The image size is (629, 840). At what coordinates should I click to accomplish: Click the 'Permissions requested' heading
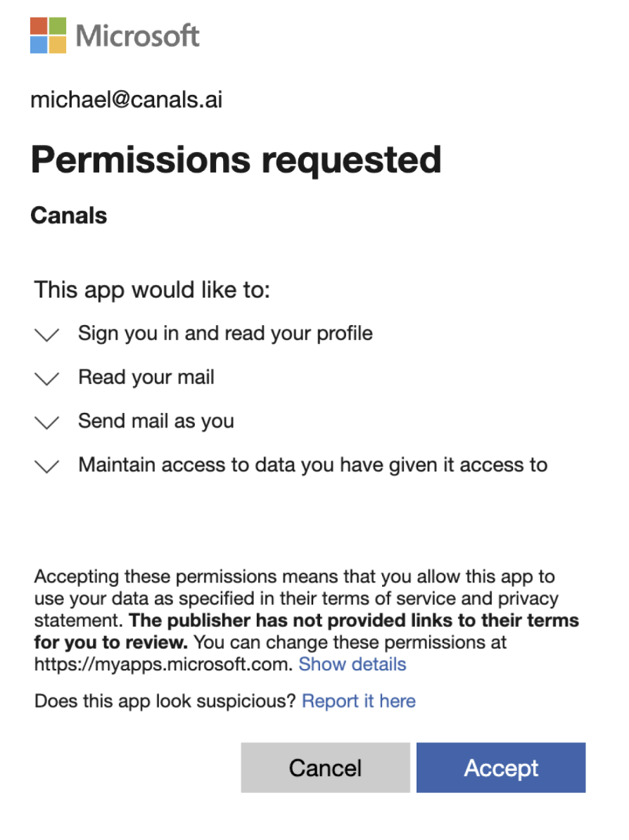click(236, 160)
